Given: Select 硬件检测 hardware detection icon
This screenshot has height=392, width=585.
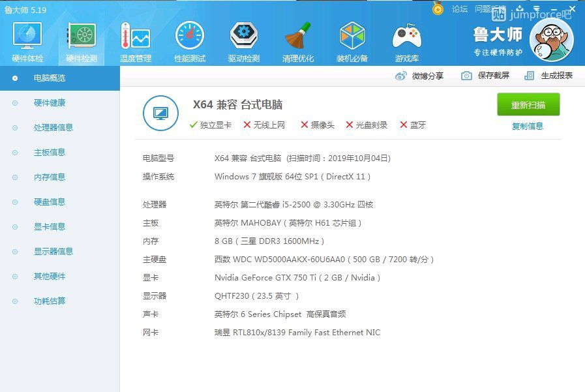Looking at the screenshot, I should tap(82, 36).
